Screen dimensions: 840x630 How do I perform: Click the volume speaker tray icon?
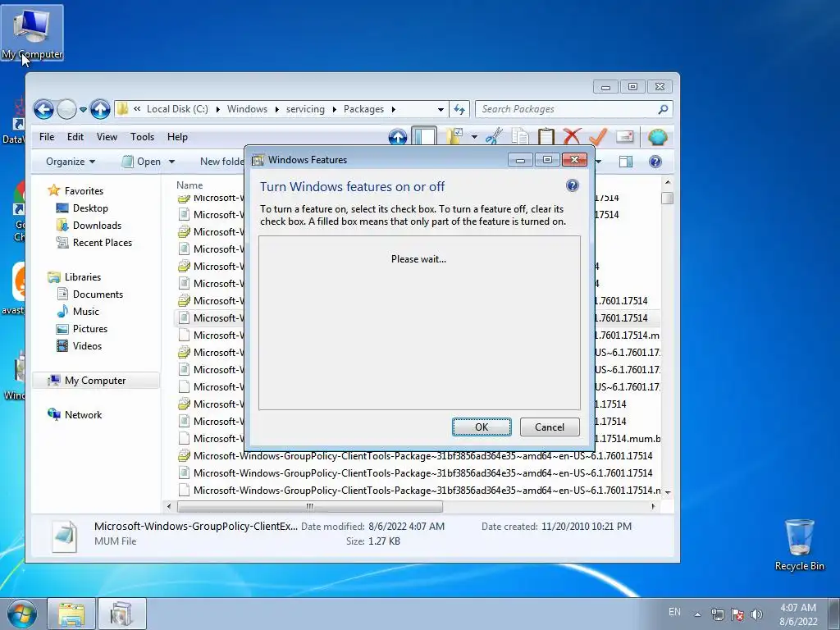coord(756,614)
